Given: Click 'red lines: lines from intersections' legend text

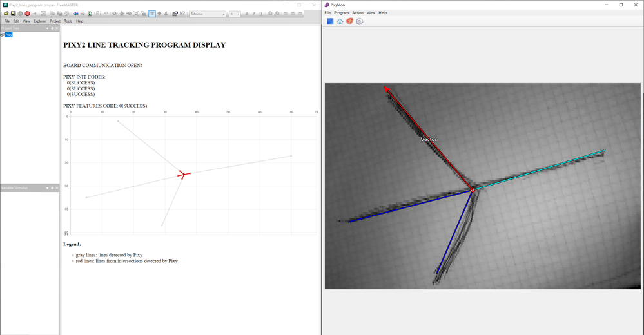Looking at the screenshot, I should tap(127, 261).
